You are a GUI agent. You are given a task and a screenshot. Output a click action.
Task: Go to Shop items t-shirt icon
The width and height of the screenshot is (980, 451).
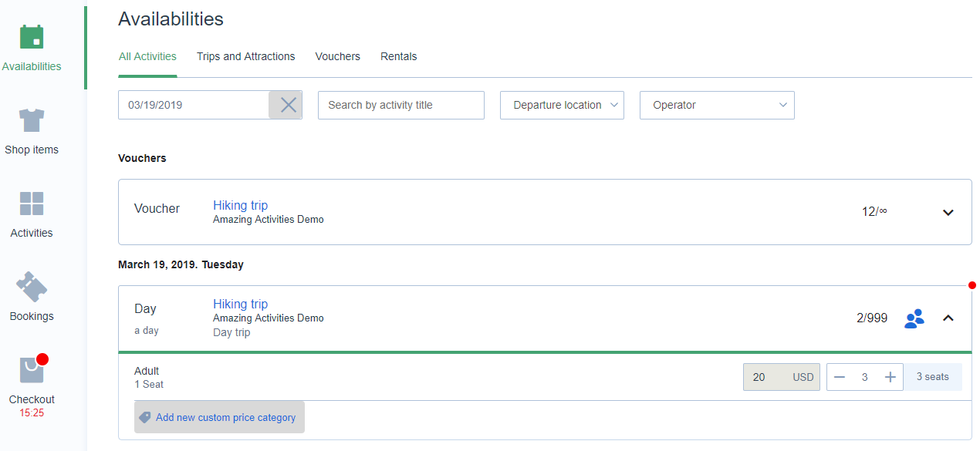pos(32,120)
